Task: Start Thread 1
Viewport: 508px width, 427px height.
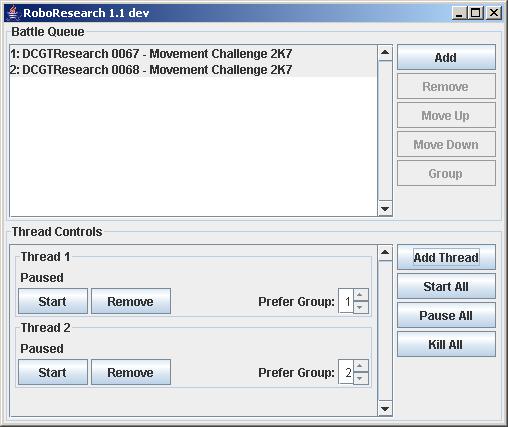Action: coord(53,301)
